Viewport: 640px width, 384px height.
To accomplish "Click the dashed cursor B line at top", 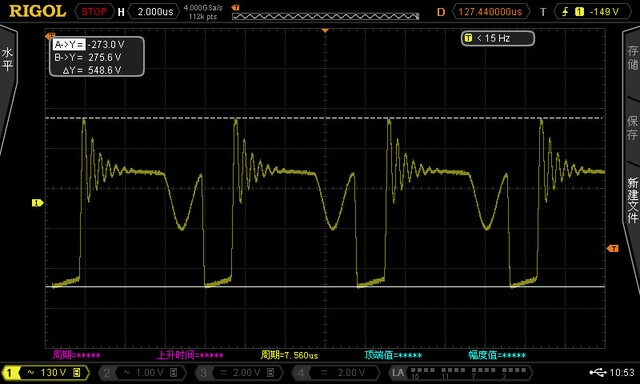I will [325, 118].
